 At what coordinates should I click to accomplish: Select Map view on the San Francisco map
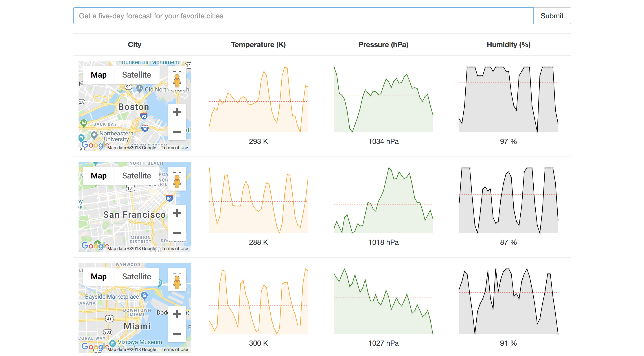(x=99, y=176)
